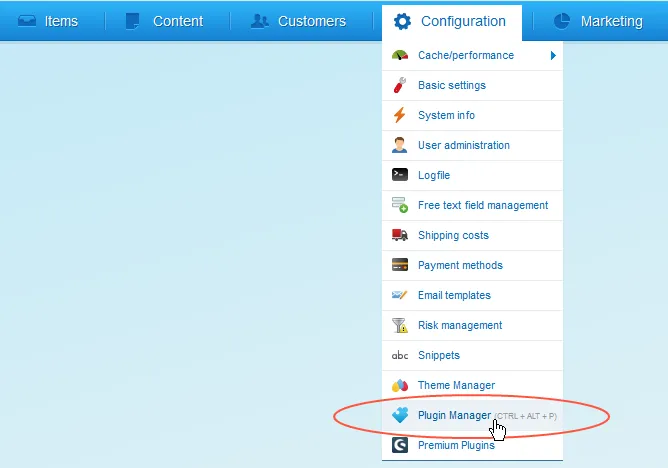This screenshot has width=668, height=468.
Task: Open the Content menu
Action: click(164, 21)
